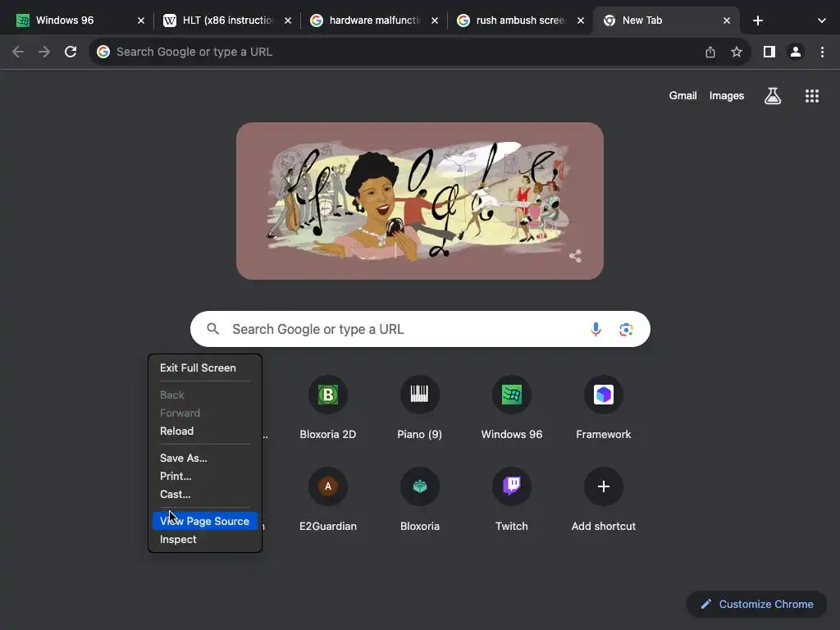Choose Exit Full Screen from context menu
Screen dimensions: 840x630
click(204, 368)
